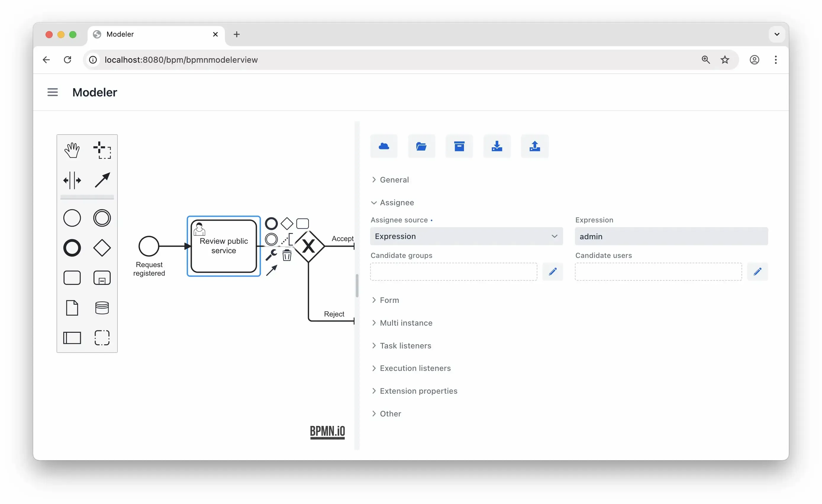Activate the hand tool in palette
822x504 pixels.
point(72,150)
